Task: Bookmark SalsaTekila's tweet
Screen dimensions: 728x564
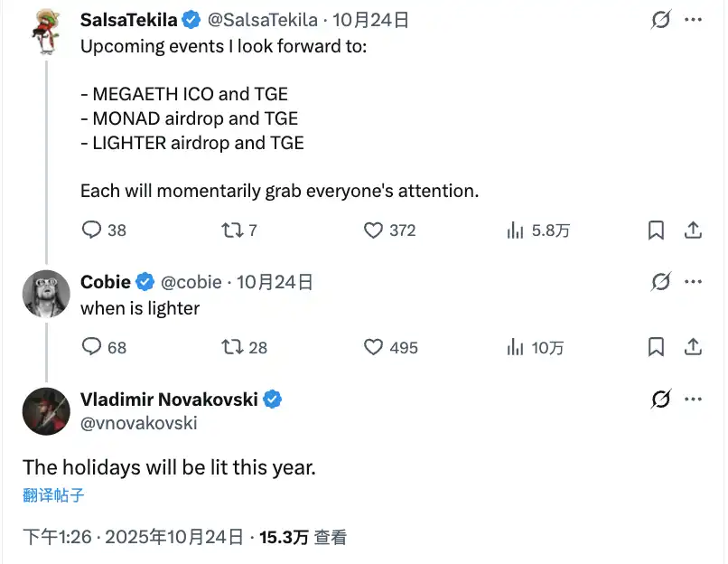Action: [657, 230]
